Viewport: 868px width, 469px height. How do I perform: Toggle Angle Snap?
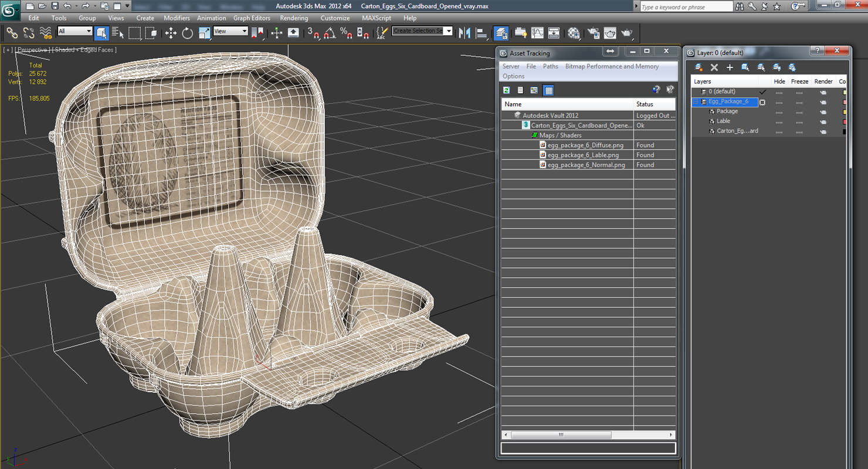pos(330,33)
